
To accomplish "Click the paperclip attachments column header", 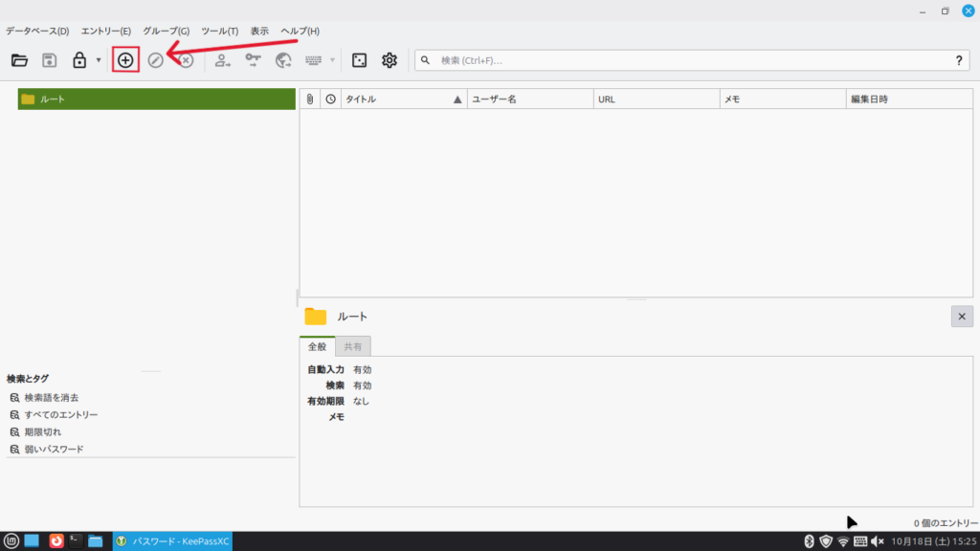I will click(x=310, y=99).
